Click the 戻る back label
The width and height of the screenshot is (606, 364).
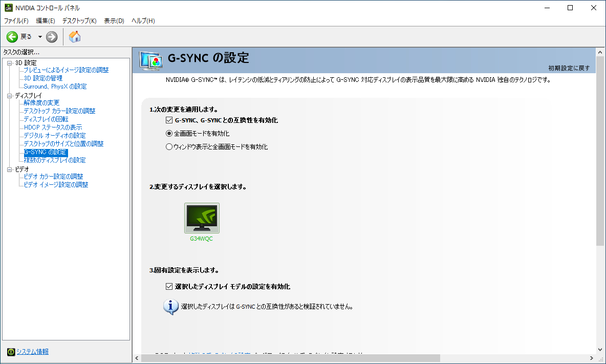tap(26, 37)
